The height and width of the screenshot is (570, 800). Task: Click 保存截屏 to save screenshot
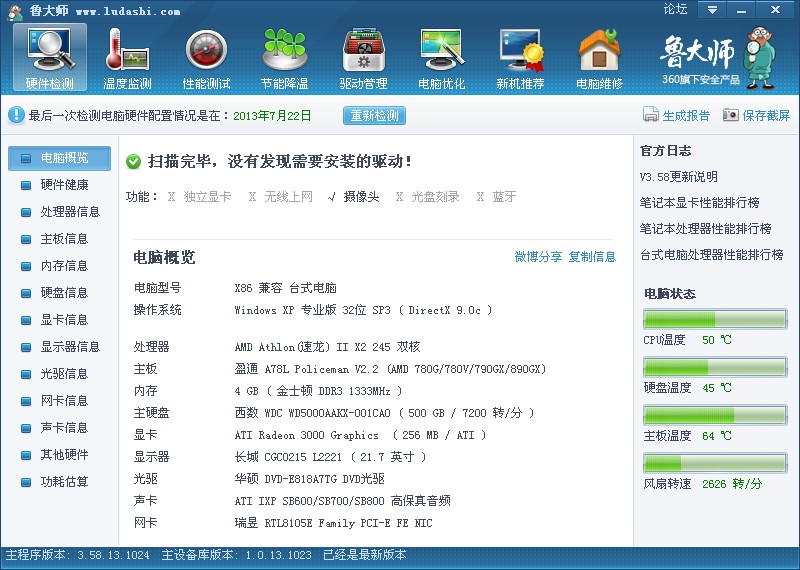pyautogui.click(x=756, y=115)
